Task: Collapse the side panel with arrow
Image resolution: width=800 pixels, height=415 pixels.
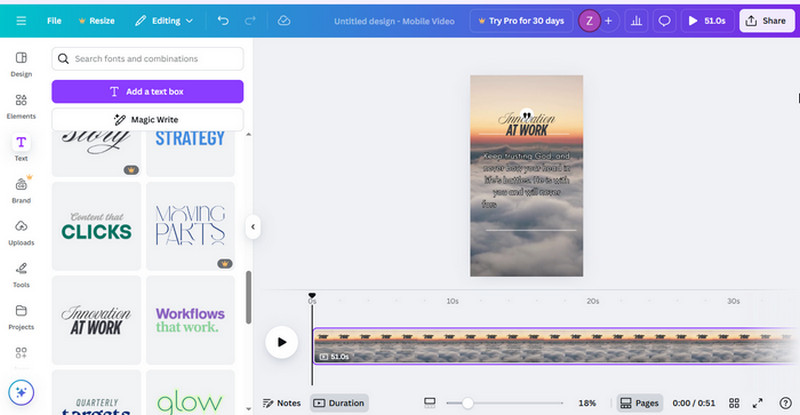Action: 253,227
